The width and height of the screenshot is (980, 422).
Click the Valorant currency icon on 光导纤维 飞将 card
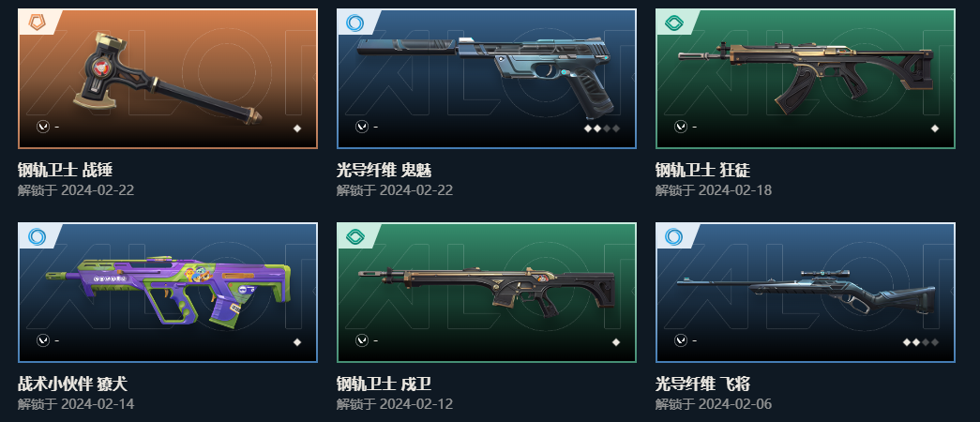[x=680, y=340]
